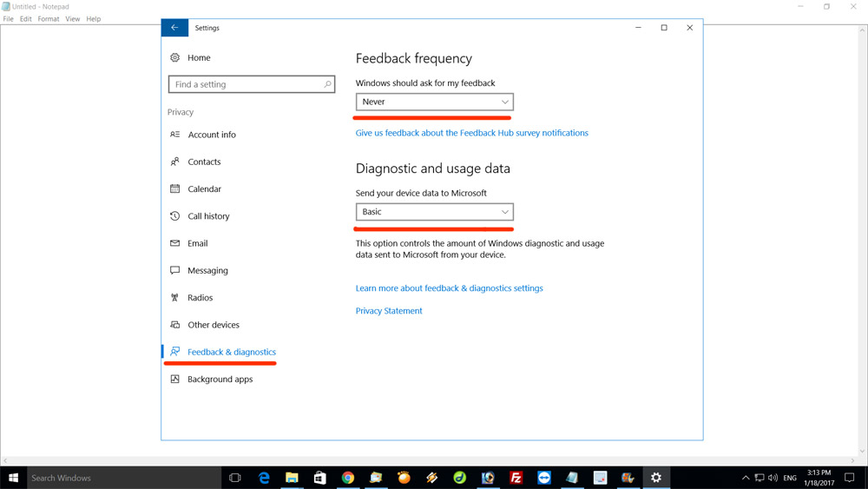Select the Background apps icon

click(175, 379)
